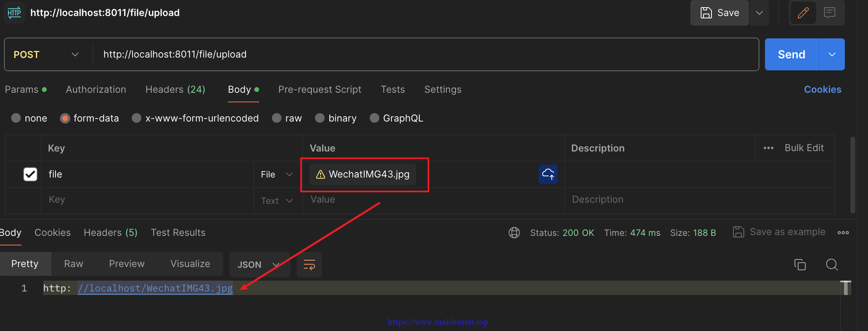868x331 pixels.
Task: Open the JSON format dropdown
Action: pos(260,265)
